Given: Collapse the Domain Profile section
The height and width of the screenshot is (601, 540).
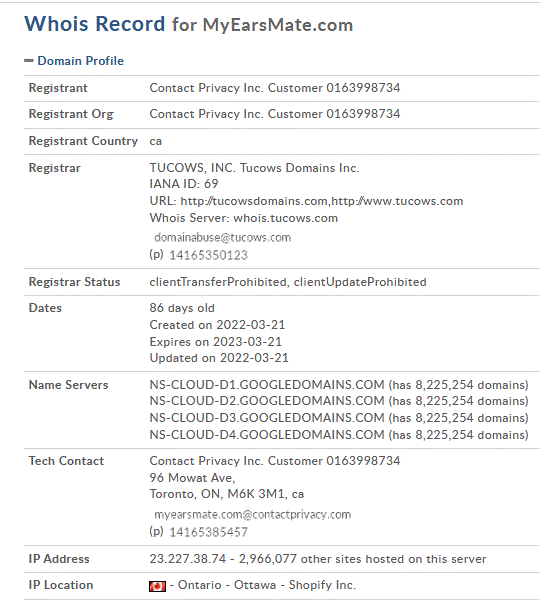Looking at the screenshot, I should point(80,61).
